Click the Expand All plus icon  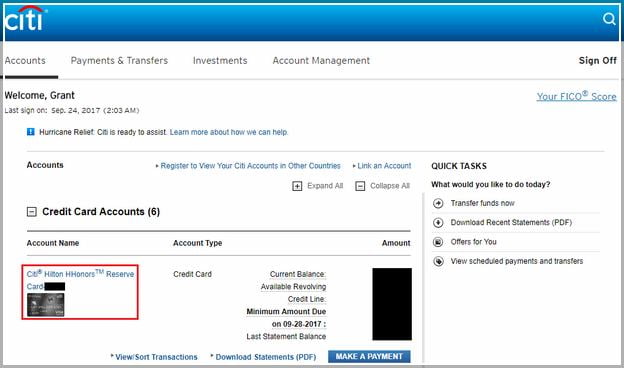tap(297, 186)
